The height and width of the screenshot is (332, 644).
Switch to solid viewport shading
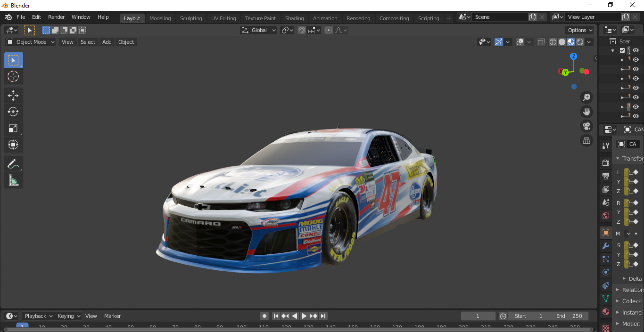[x=562, y=42]
